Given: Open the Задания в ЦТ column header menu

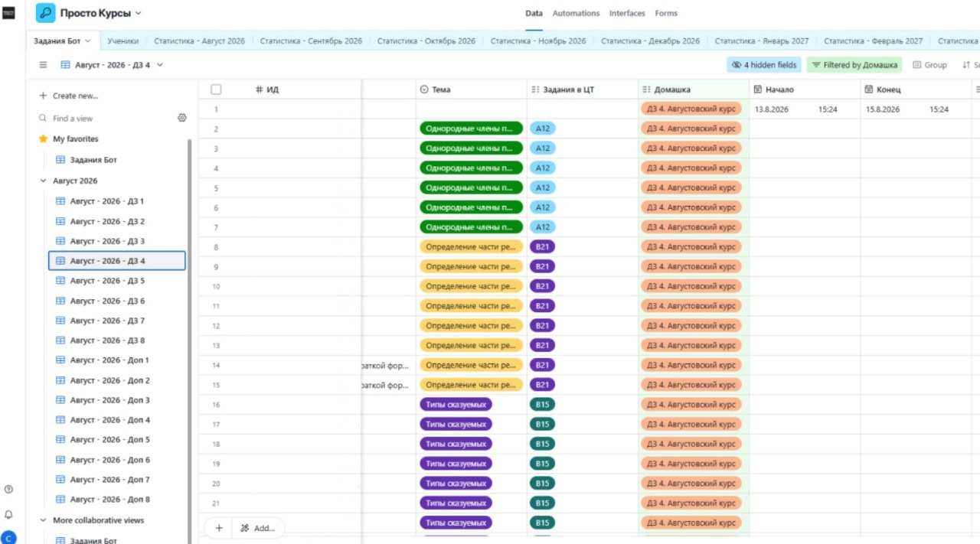Looking at the screenshot, I should pyautogui.click(x=583, y=90).
